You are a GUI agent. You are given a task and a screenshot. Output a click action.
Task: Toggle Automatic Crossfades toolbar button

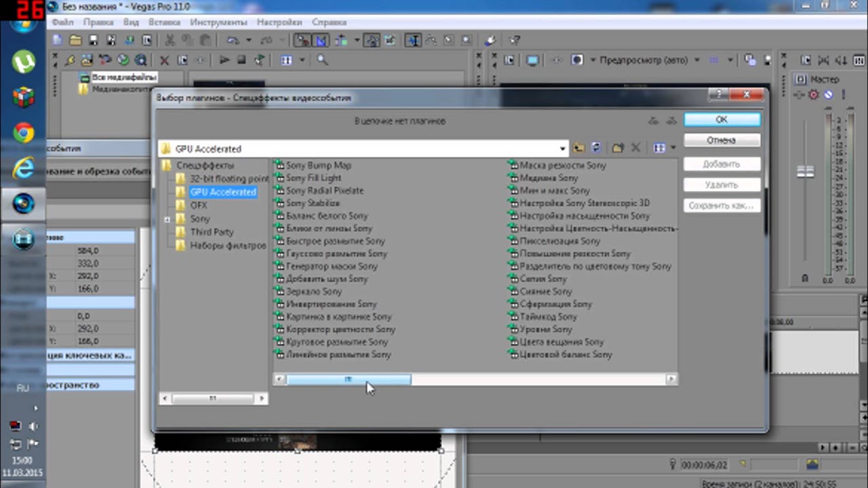coord(321,40)
